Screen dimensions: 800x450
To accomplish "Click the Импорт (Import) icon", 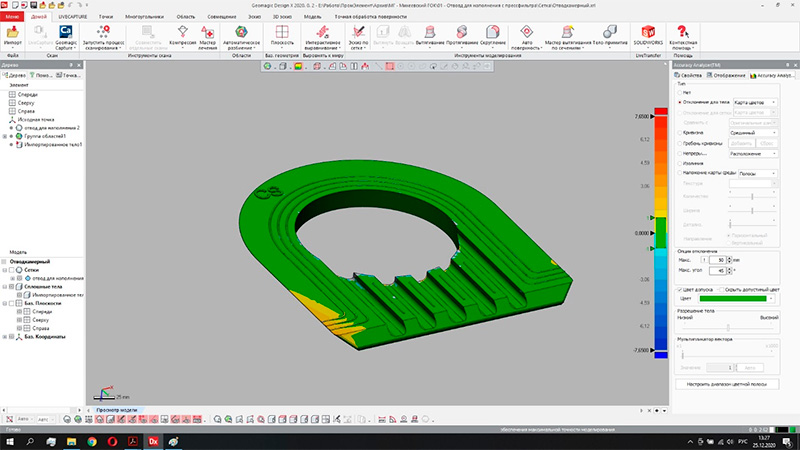I will pyautogui.click(x=13, y=34).
